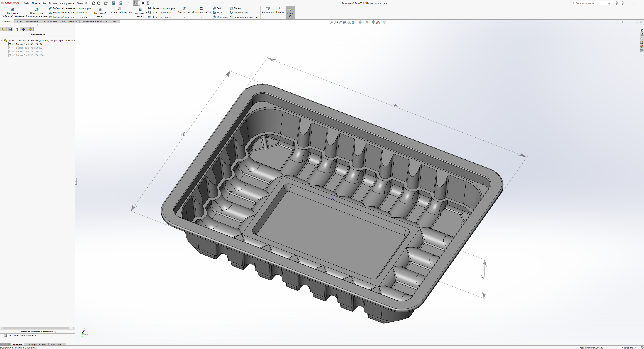Open the Инструменты menu
644x349 pixels.
(x=67, y=3)
